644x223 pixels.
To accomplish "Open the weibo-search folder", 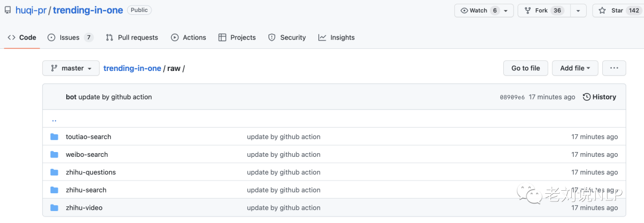I will (86, 154).
